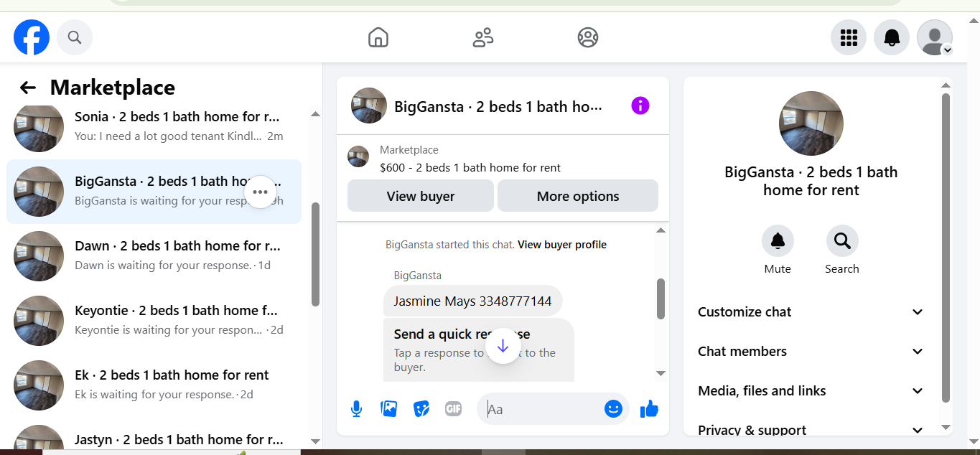This screenshot has height=455, width=980.
Task: Open options ellipsis on BigGansta conversation
Action: click(260, 192)
